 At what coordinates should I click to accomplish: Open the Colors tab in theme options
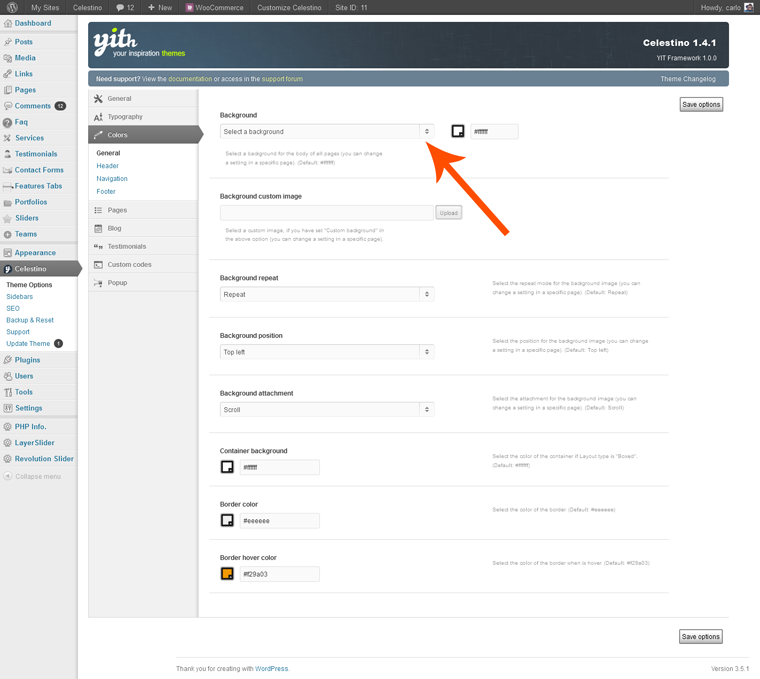(x=143, y=135)
